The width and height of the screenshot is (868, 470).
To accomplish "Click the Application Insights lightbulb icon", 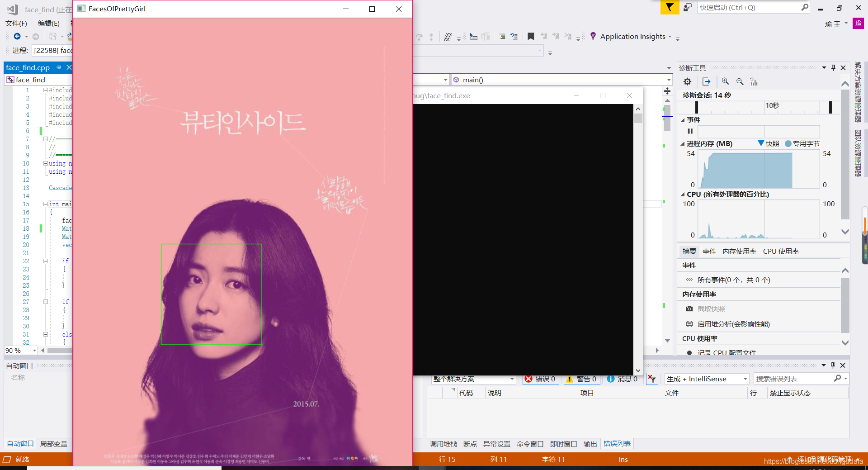I will 593,36.
